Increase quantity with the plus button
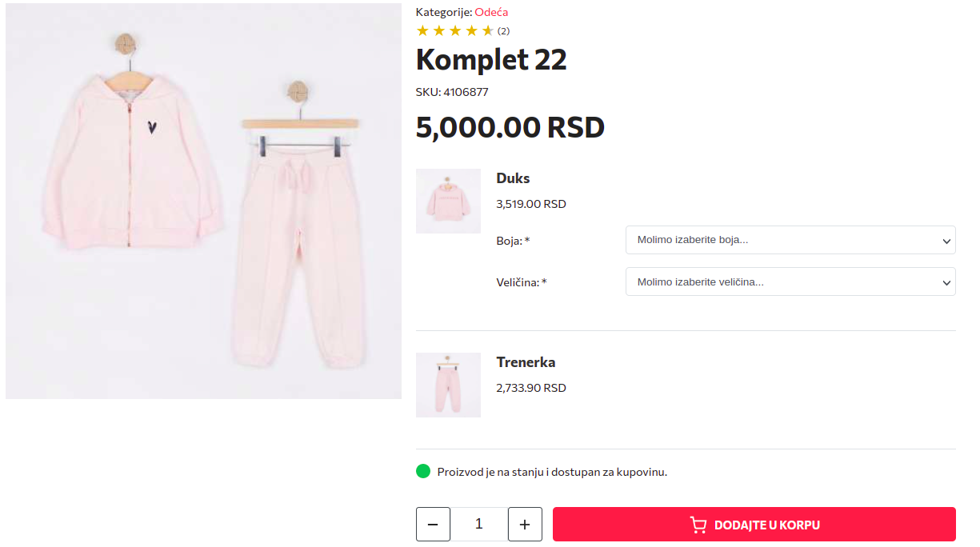The height and width of the screenshot is (547, 980). coord(525,525)
